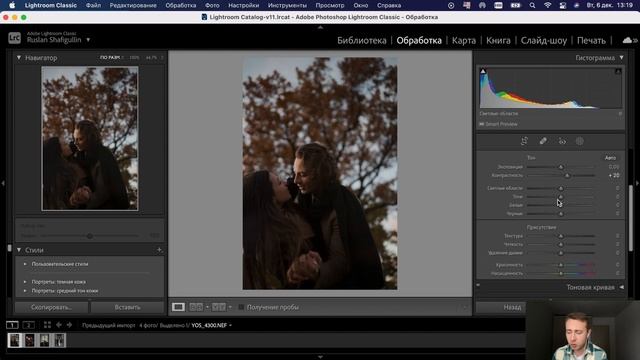This screenshot has height=360, width=640.
Task: Open the toolbar content options dropdown
Action: click(464, 307)
